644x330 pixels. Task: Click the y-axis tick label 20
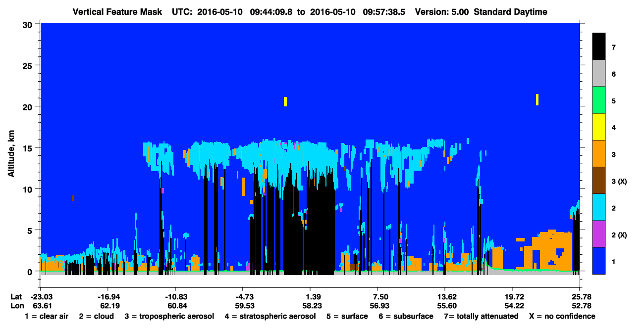coord(29,106)
